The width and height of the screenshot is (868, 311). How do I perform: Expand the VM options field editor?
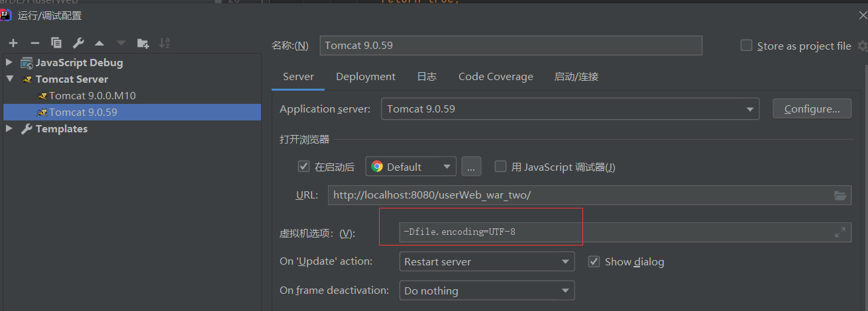(840, 232)
